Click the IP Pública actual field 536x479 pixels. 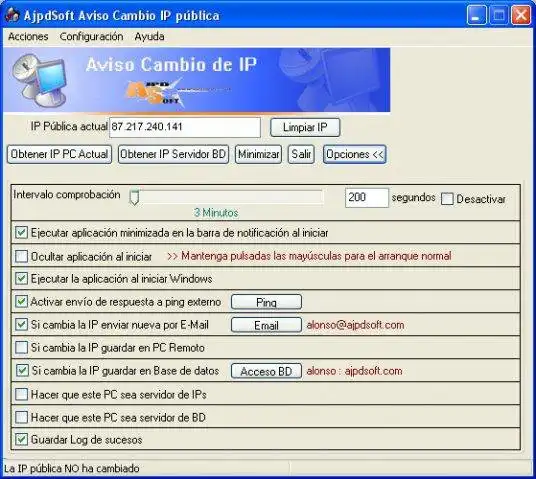pyautogui.click(x=185, y=127)
